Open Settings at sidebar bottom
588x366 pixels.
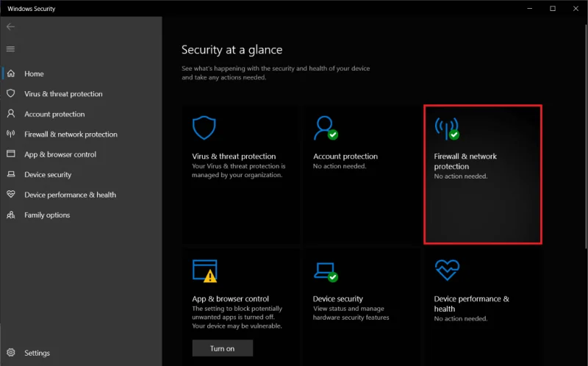point(37,353)
